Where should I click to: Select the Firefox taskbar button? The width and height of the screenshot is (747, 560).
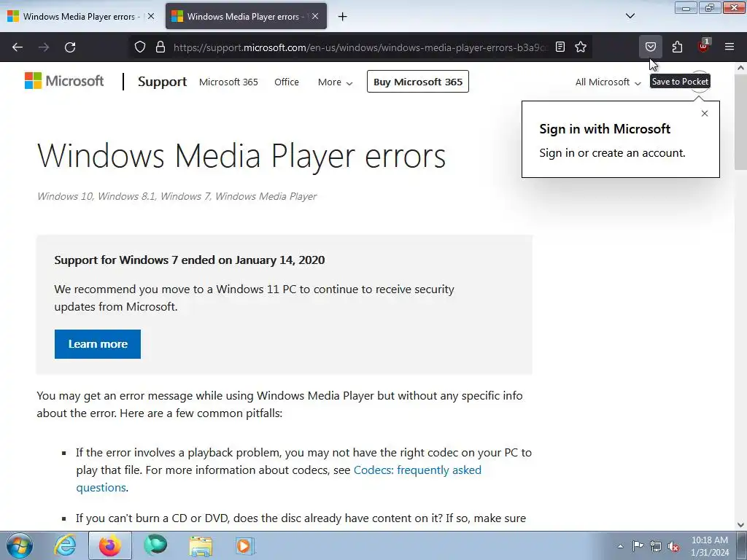click(110, 545)
